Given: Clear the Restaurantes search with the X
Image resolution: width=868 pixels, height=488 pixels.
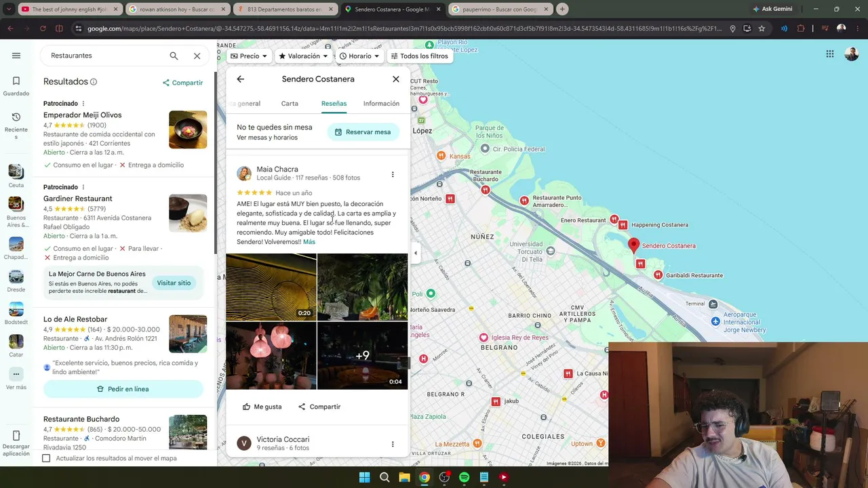Looking at the screenshot, I should click(197, 56).
